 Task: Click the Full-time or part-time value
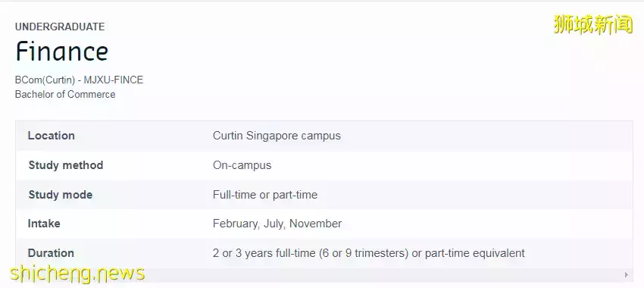coord(265,194)
